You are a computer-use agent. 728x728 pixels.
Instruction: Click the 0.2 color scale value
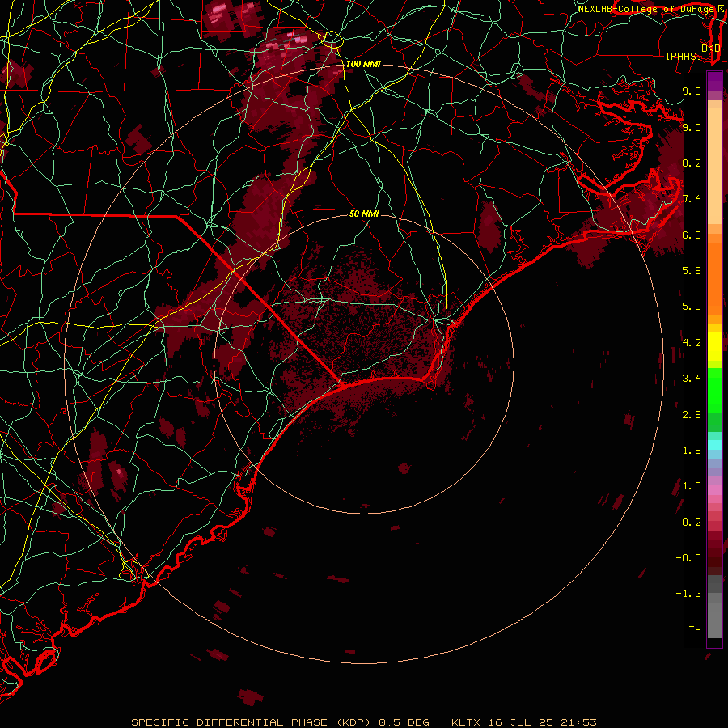692,523
